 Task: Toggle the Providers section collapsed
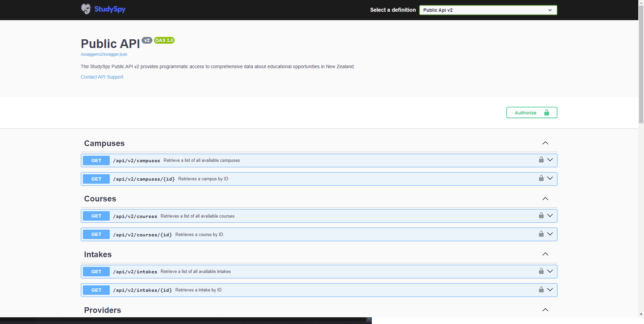point(545,310)
